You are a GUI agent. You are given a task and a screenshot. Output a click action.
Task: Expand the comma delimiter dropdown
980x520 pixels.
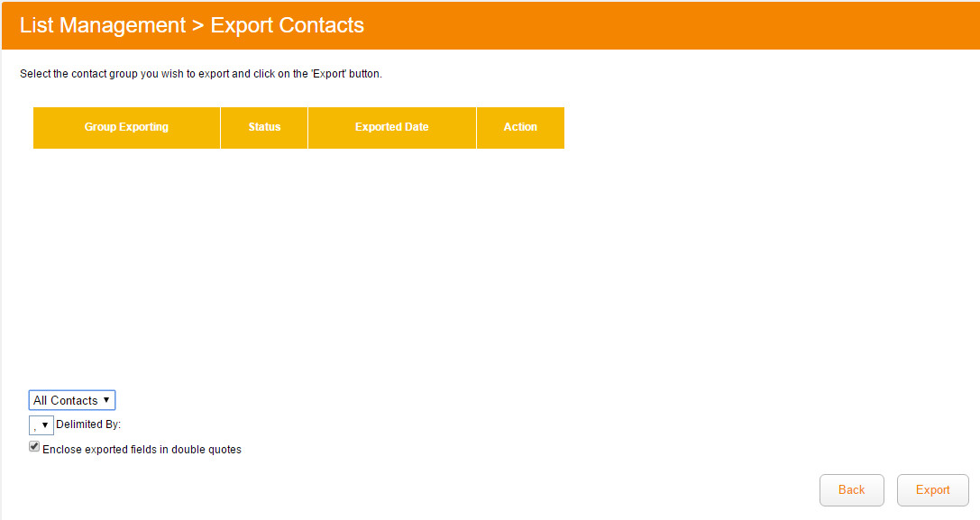(41, 424)
